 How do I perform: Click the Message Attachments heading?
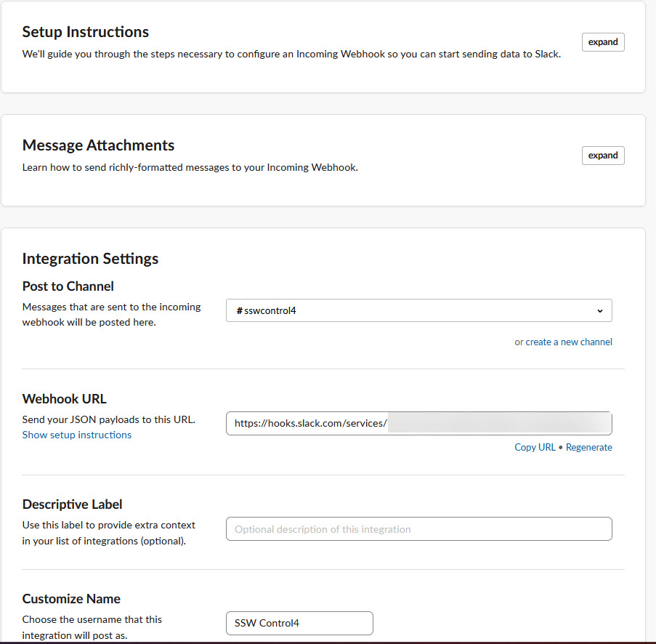(98, 145)
